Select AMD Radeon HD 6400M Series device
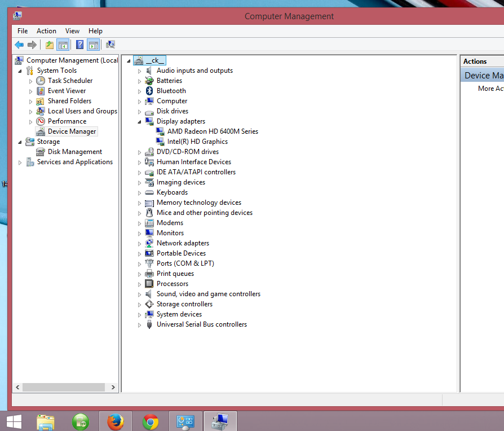The width and height of the screenshot is (504, 431). (213, 131)
